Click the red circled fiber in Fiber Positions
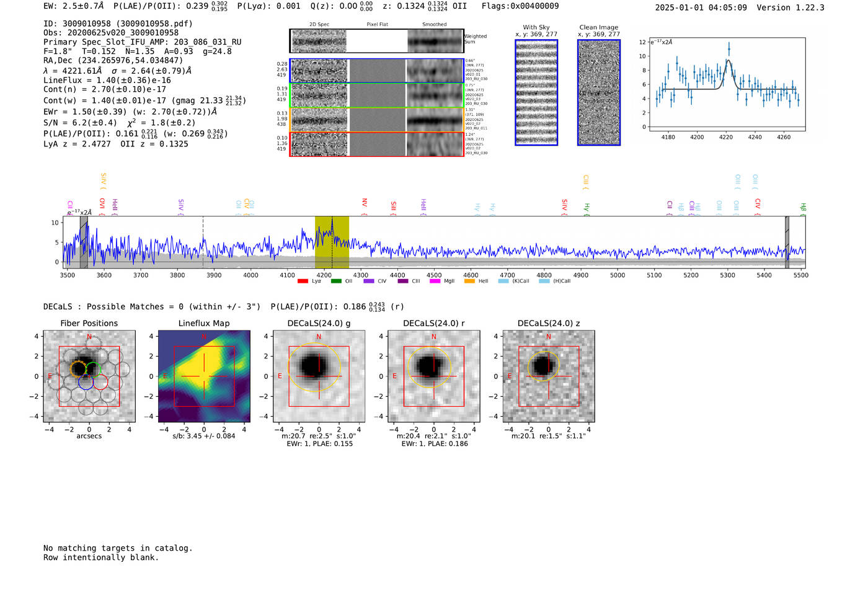 tap(100, 382)
